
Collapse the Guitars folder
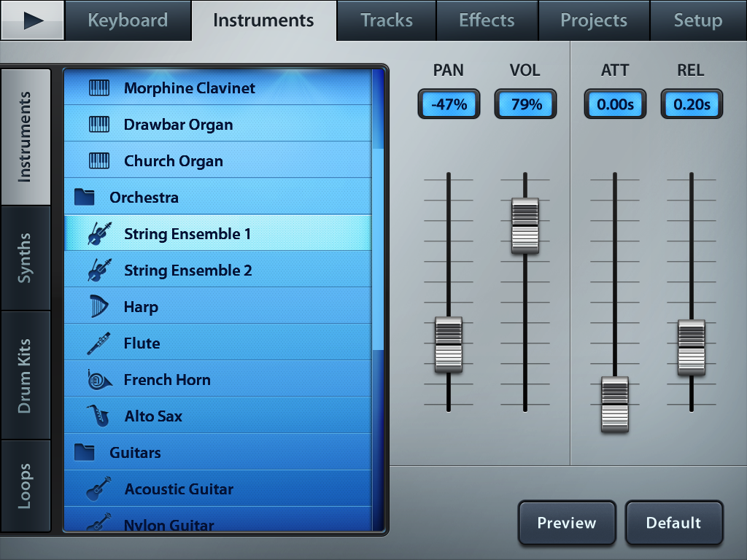pyautogui.click(x=85, y=453)
